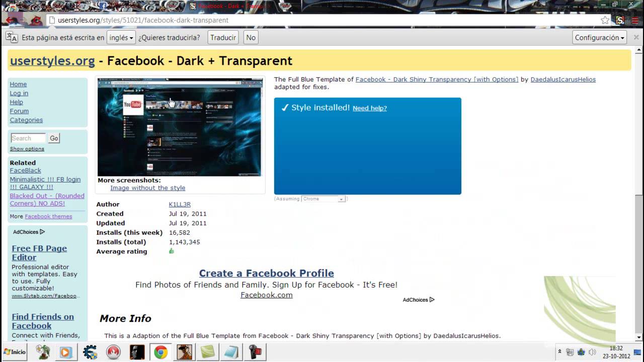Click the Search text field
This screenshot has height=362, width=644.
coord(28,138)
